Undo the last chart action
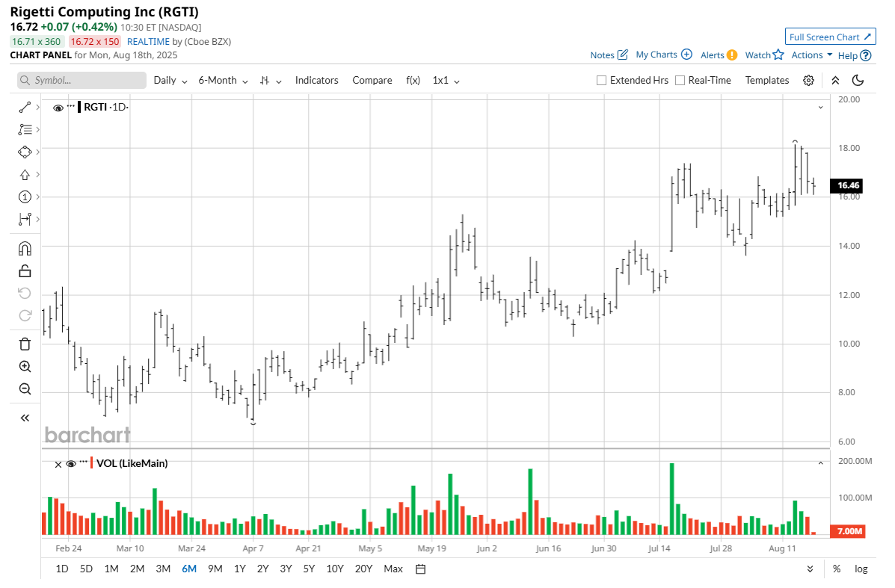 pos(25,293)
